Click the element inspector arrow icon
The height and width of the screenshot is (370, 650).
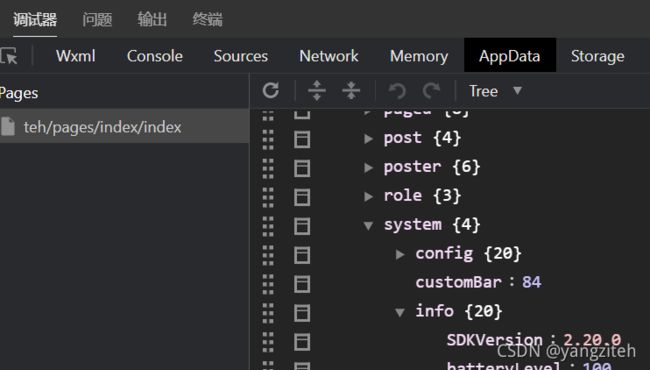9,56
